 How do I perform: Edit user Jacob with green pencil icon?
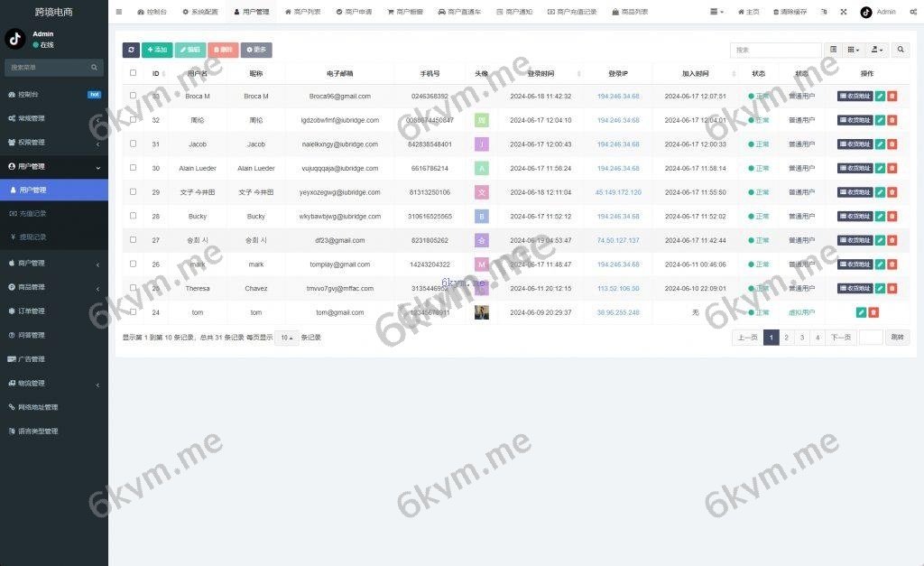pos(880,144)
